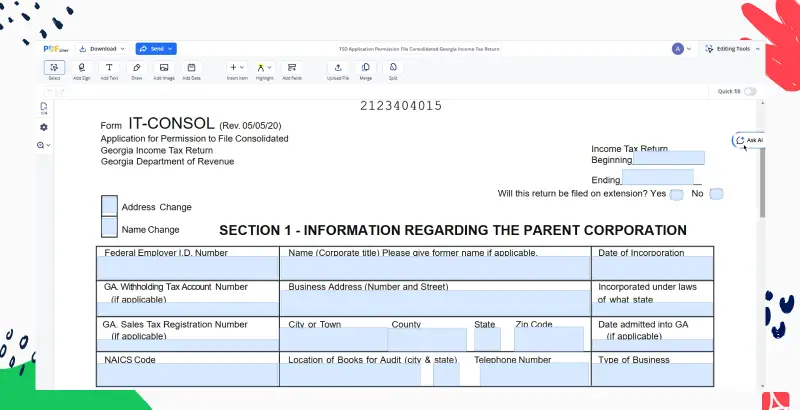Open the pages panel icon in sidebar
This screenshot has width=800, height=410.
[x=44, y=108]
